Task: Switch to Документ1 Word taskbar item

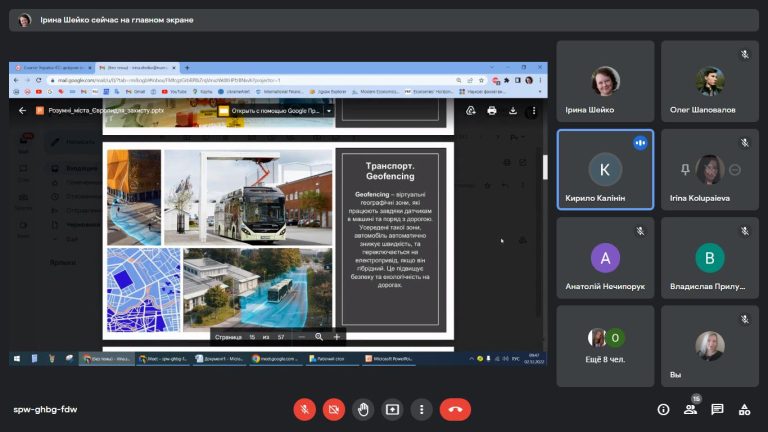Action: (x=219, y=359)
